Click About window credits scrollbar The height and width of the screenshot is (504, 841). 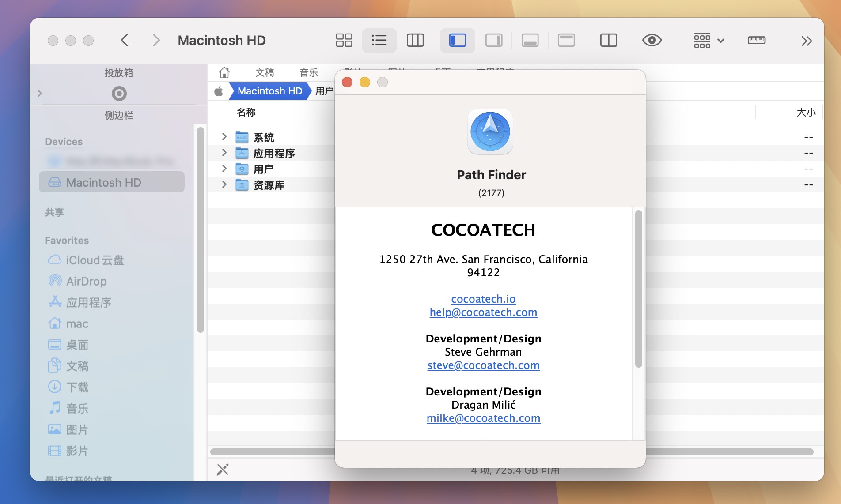click(x=638, y=289)
